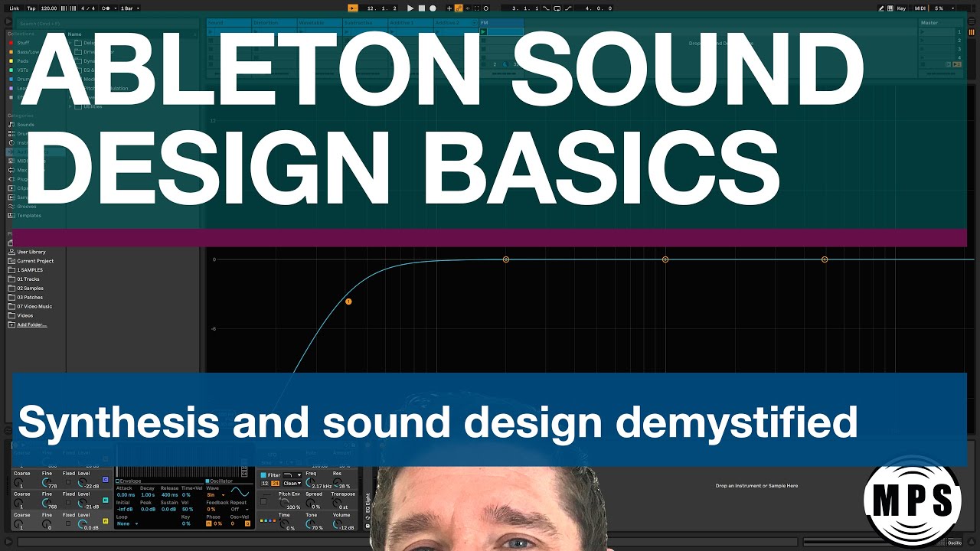This screenshot has width=980, height=551.
Task: Click Level knob showing -22 dB
Action: pyautogui.click(x=82, y=482)
